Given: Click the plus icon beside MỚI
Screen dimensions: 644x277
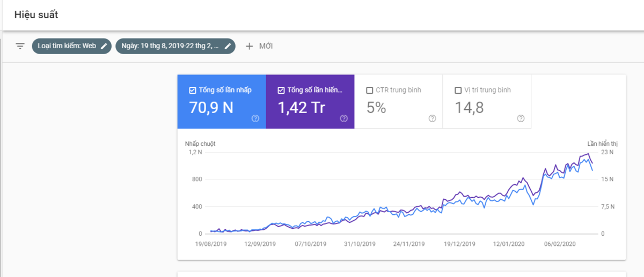Looking at the screenshot, I should pyautogui.click(x=249, y=46).
